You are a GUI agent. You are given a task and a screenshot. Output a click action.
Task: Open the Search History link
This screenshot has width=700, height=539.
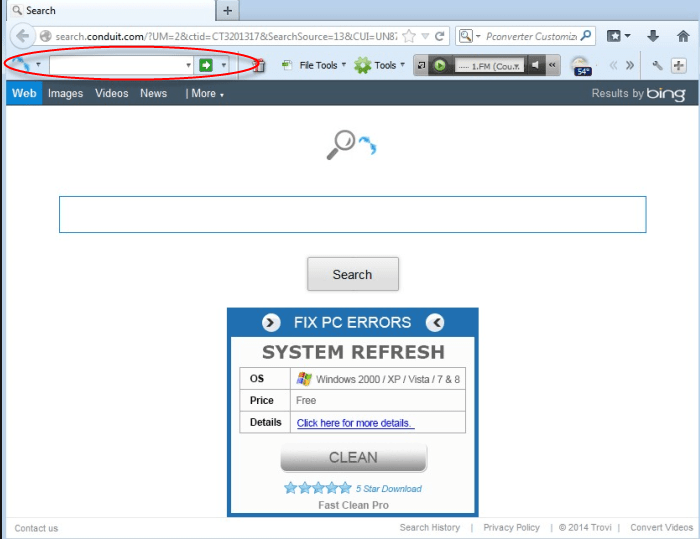tap(430, 527)
